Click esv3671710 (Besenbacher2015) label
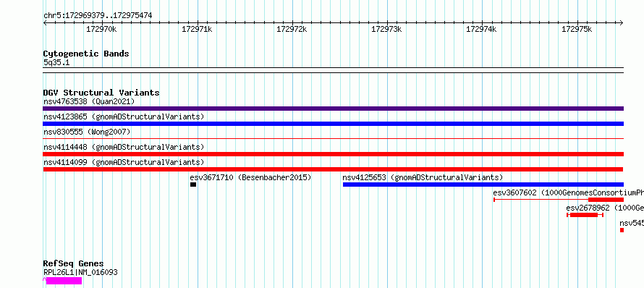 pyautogui.click(x=250, y=177)
